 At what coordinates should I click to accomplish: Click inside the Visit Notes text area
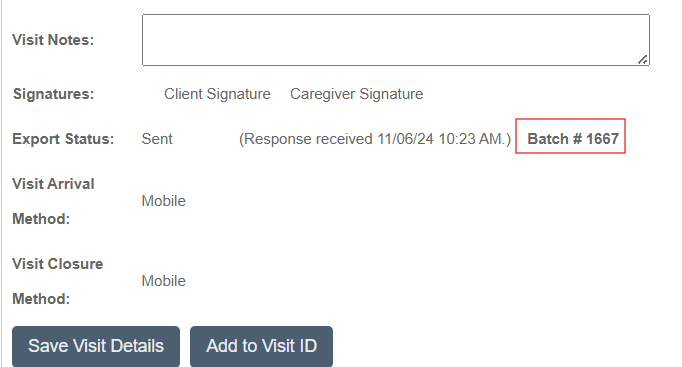point(396,40)
